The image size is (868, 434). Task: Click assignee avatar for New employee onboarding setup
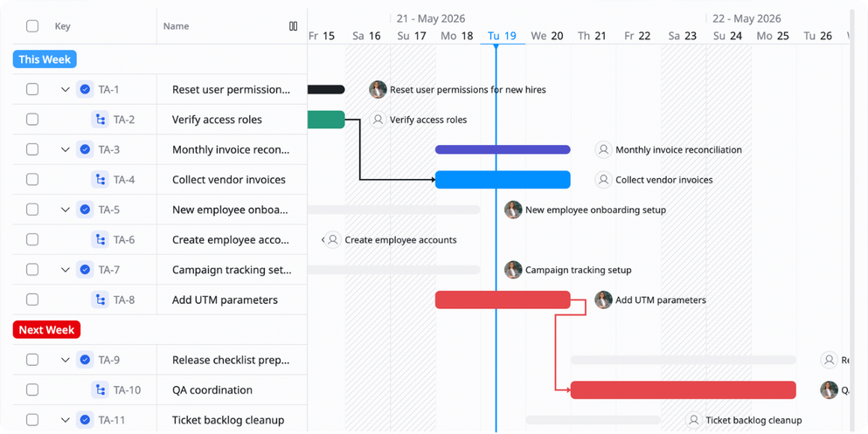(x=513, y=210)
